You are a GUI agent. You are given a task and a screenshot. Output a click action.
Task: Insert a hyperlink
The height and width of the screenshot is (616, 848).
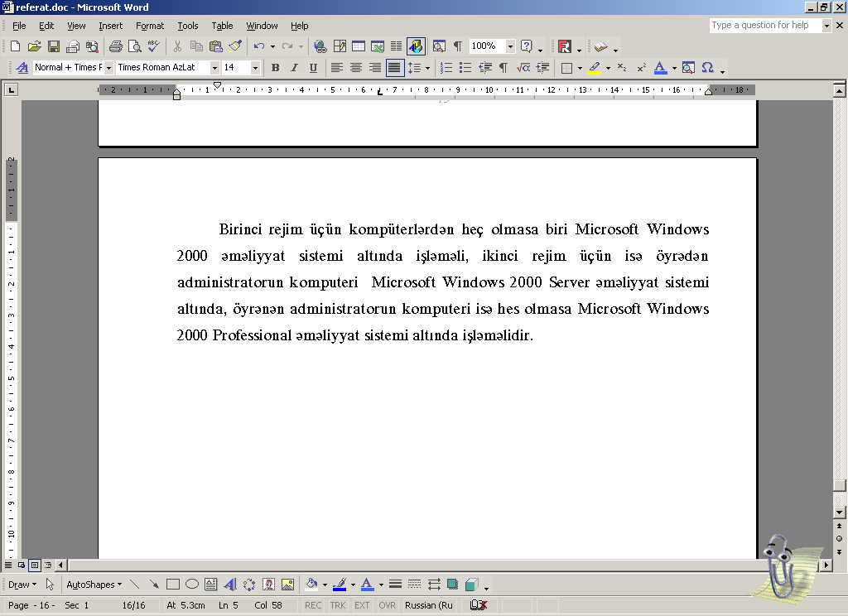[320, 46]
